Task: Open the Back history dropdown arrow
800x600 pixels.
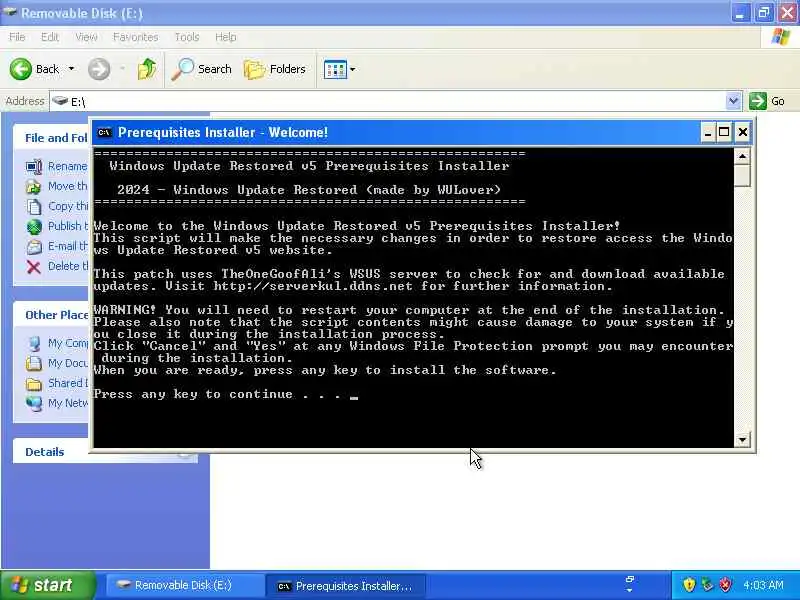Action: (x=71, y=69)
